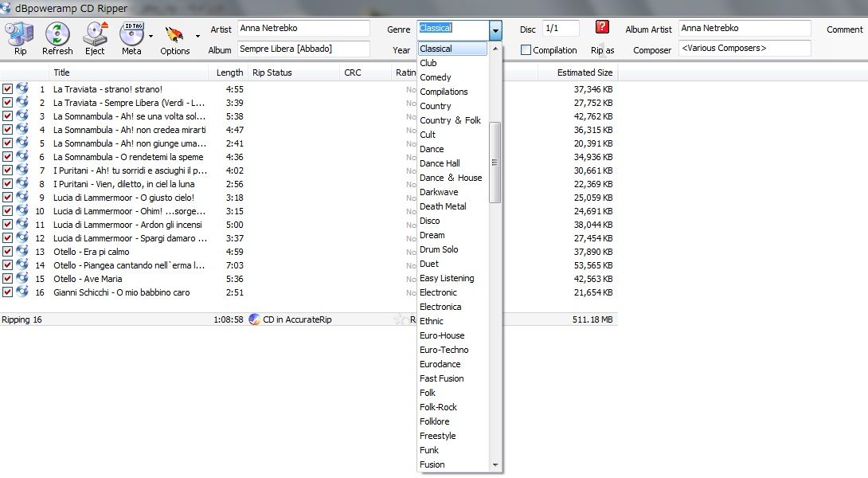Image resolution: width=868 pixels, height=478 pixels.
Task: Edit the Artist field Anna Netrebko
Action: (303, 28)
